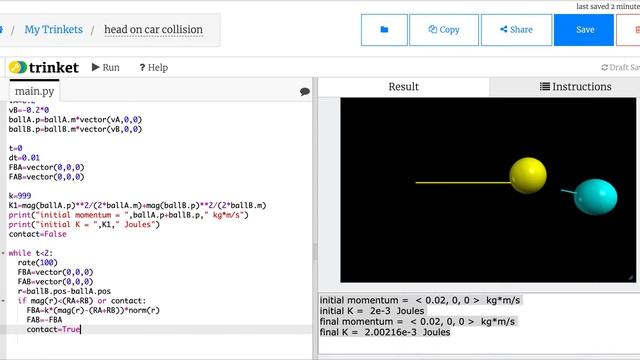Collapse the 'while t<2:' code block
640x360 pixels.
tap(3, 253)
